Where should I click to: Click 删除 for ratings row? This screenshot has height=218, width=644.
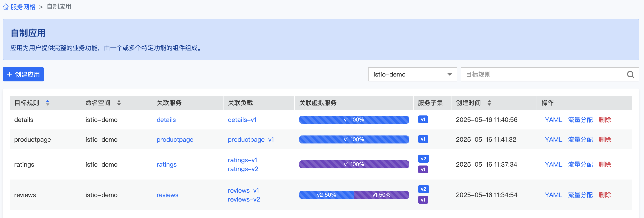pos(605,164)
